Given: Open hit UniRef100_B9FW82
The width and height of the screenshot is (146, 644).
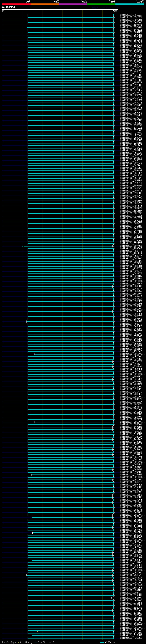Looking at the screenshot, I should tap(131, 25).
